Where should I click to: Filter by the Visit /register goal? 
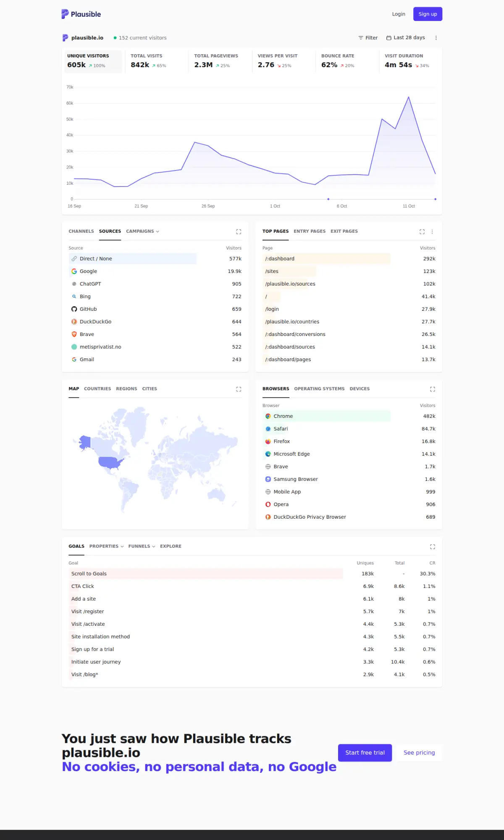pyautogui.click(x=252, y=612)
